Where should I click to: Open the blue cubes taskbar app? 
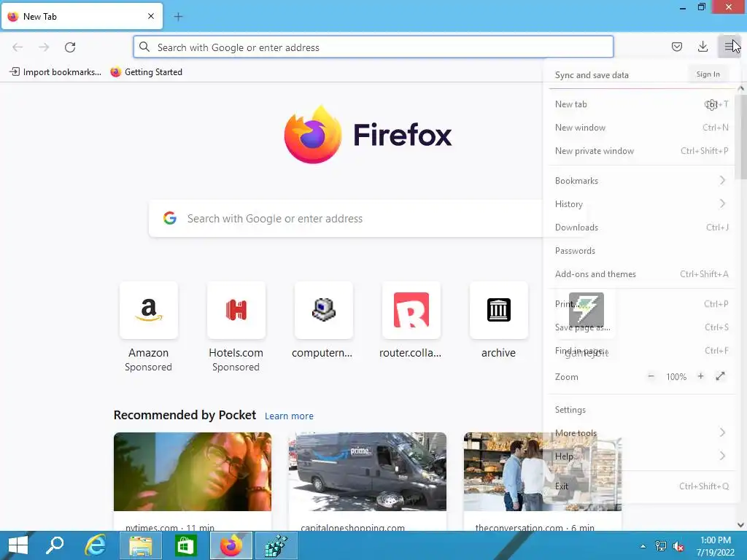tap(276, 545)
